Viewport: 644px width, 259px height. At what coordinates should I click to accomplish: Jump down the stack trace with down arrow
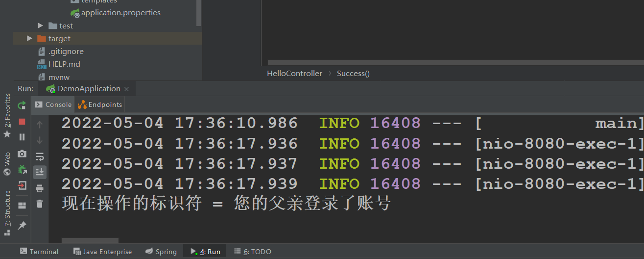coord(40,140)
